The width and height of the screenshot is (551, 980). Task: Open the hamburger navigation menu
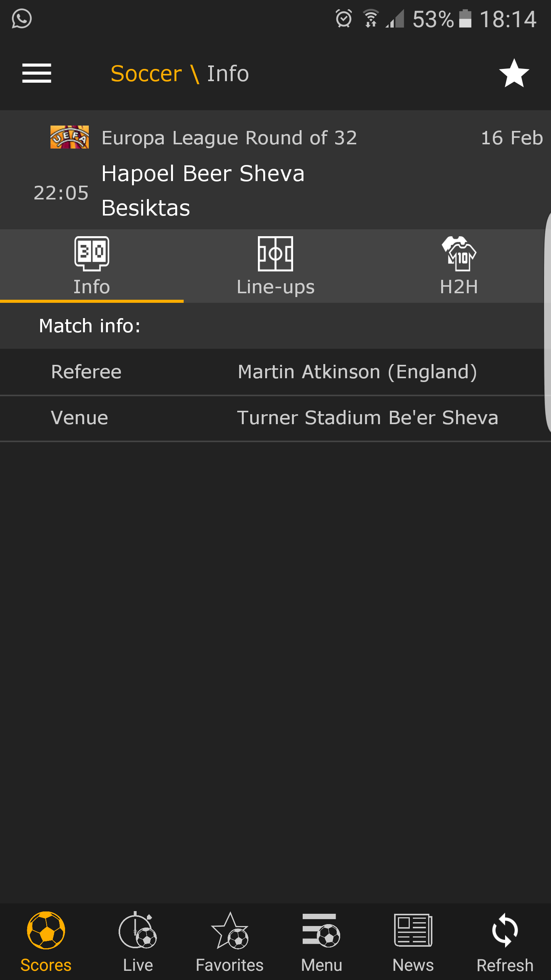pyautogui.click(x=37, y=73)
